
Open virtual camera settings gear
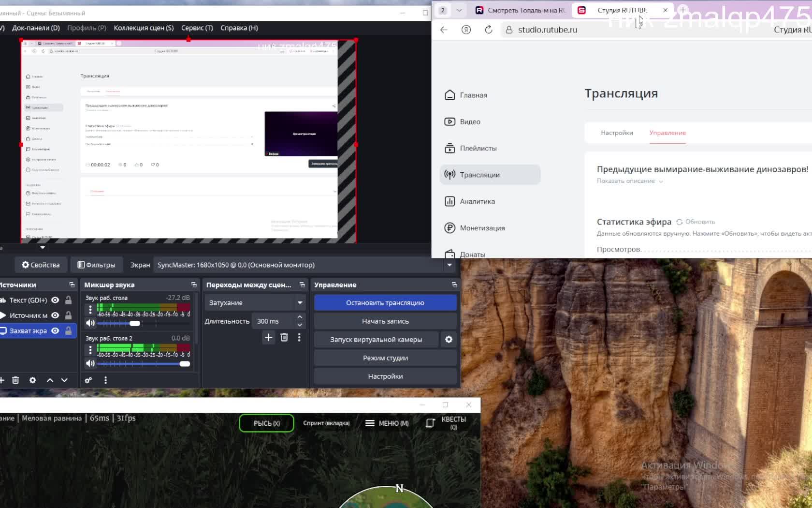click(449, 340)
